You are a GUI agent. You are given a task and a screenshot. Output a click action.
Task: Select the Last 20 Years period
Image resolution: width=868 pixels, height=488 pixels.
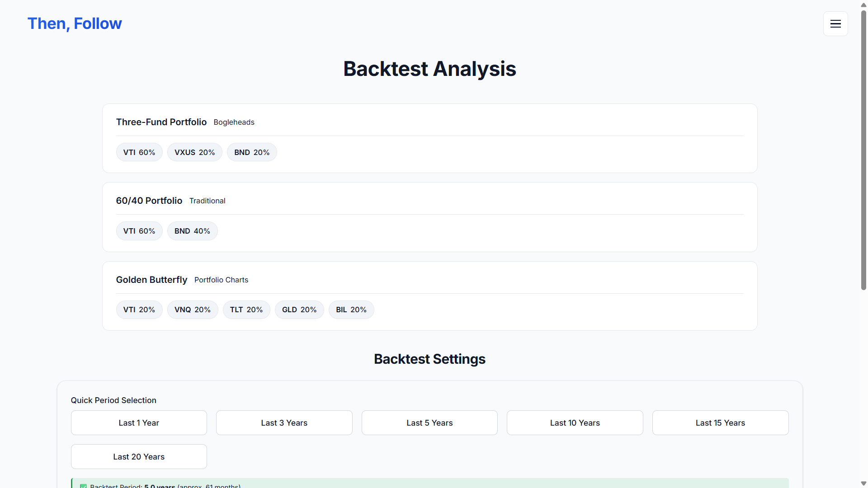[x=138, y=456]
